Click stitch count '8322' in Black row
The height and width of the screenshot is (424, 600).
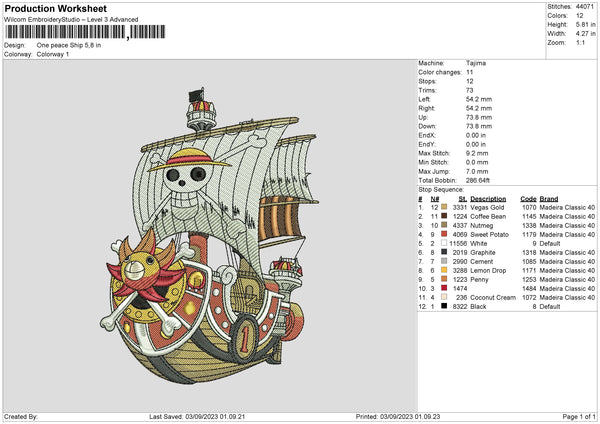point(460,307)
